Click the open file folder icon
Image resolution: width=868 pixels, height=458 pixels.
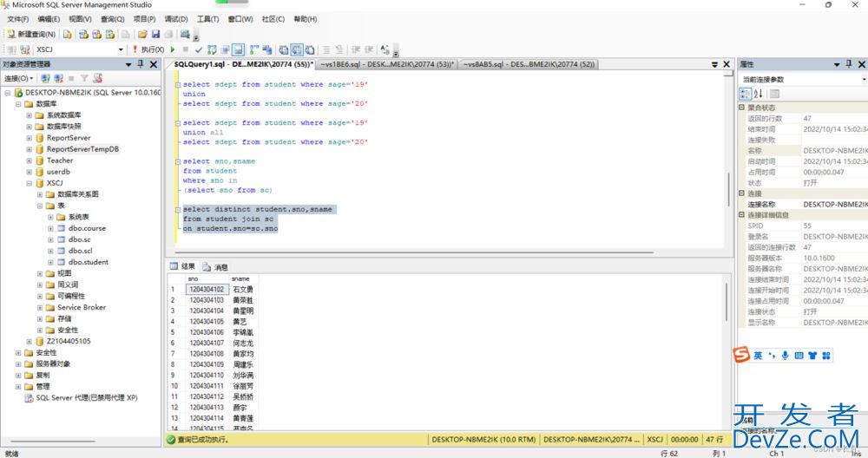tap(142, 35)
